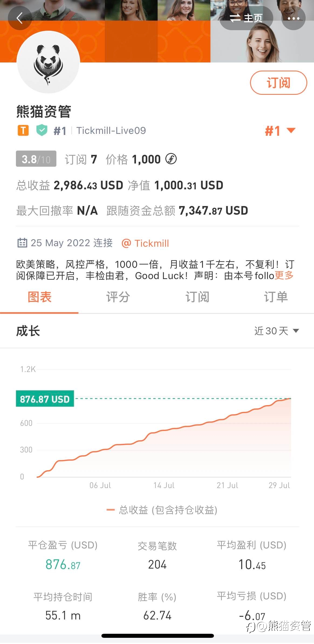Select the 图表 tab

39,297
